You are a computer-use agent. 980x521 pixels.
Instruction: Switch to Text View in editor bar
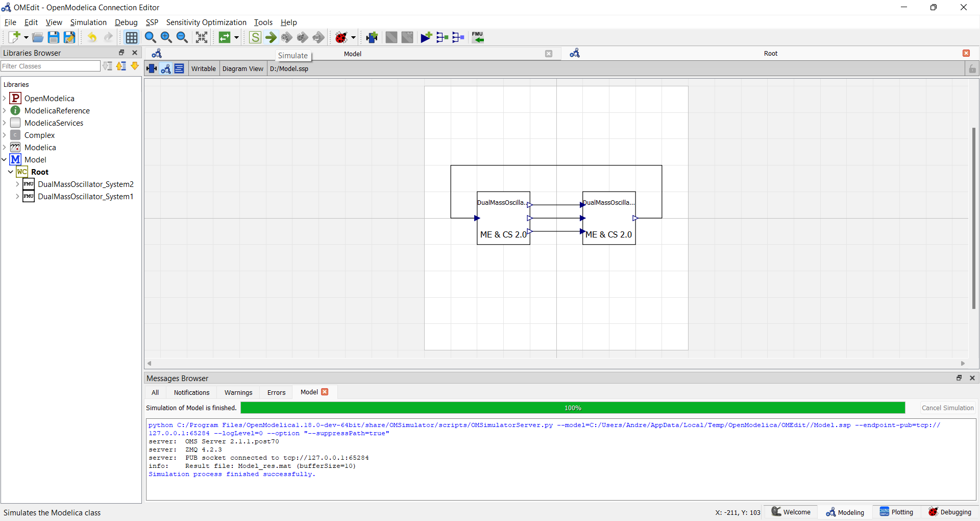179,68
